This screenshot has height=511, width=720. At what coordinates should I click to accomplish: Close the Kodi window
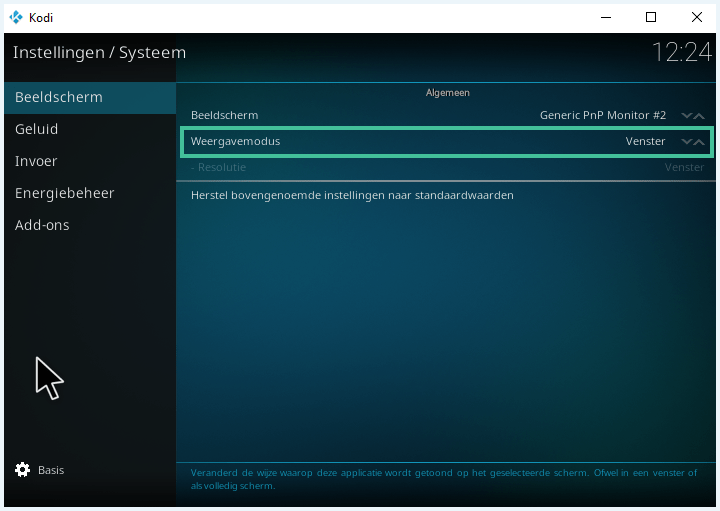pos(697,17)
